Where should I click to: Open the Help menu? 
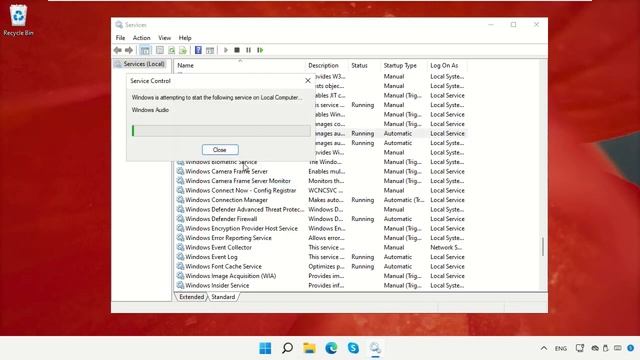click(185, 38)
